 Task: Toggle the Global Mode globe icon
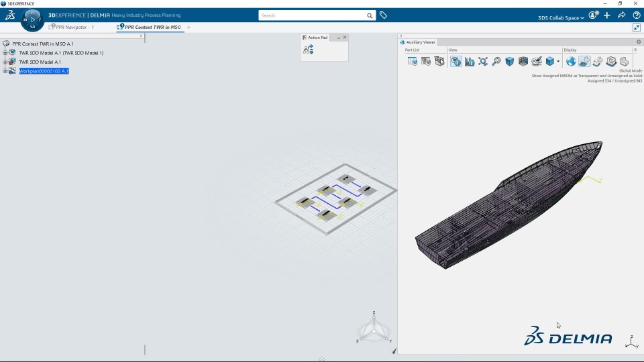[571, 62]
